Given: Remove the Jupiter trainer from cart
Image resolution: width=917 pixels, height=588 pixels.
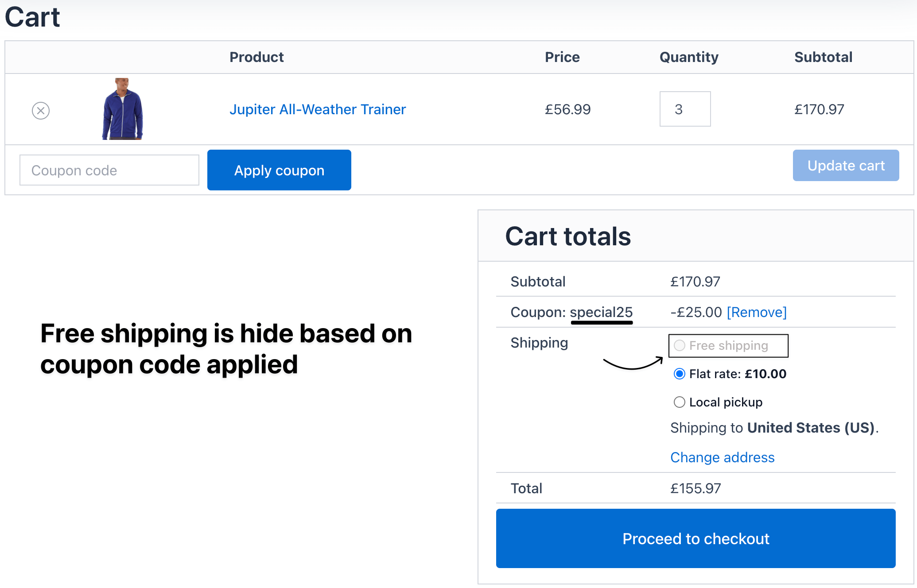Looking at the screenshot, I should 41,110.
